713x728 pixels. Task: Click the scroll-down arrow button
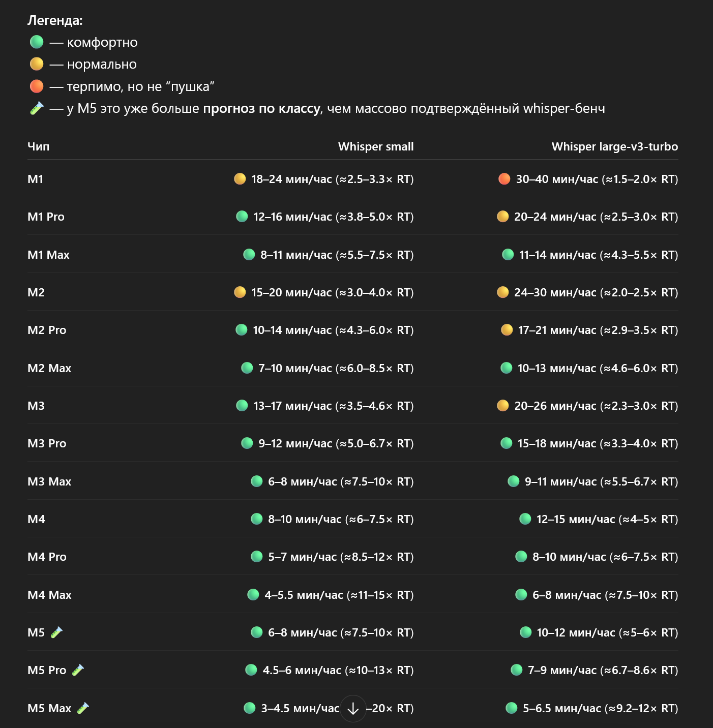pyautogui.click(x=353, y=708)
